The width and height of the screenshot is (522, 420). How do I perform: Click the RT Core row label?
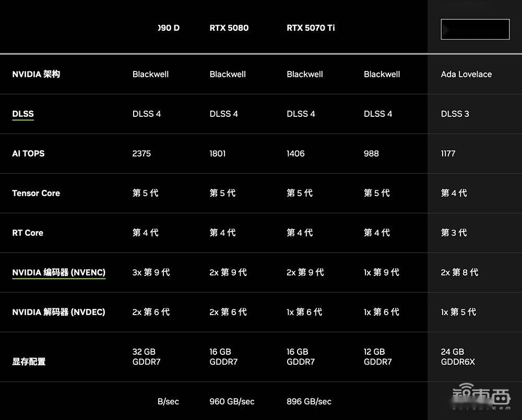point(28,233)
